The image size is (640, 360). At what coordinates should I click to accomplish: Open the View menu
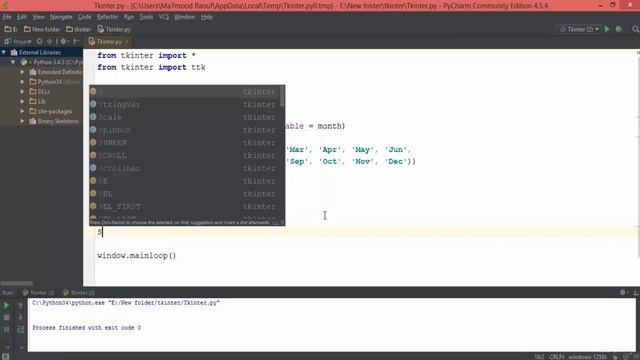point(38,17)
